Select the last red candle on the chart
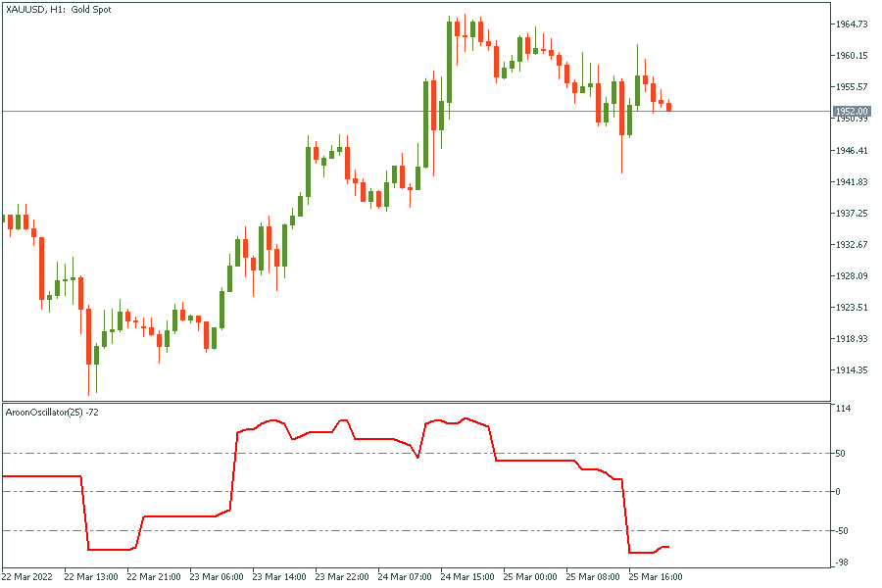Image resolution: width=882 pixels, height=588 pixels. point(669,107)
